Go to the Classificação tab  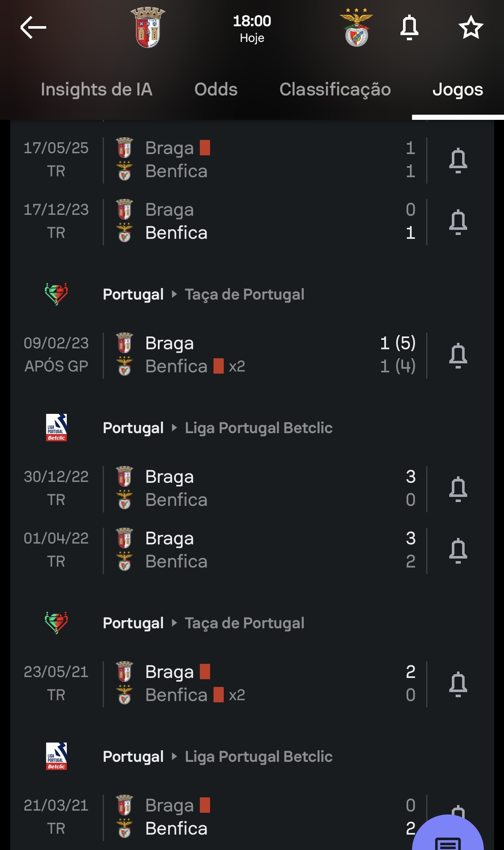point(335,90)
